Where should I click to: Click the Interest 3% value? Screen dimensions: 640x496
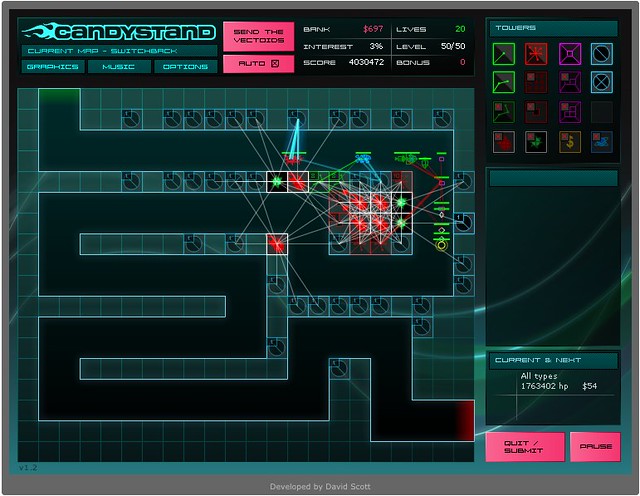point(376,46)
